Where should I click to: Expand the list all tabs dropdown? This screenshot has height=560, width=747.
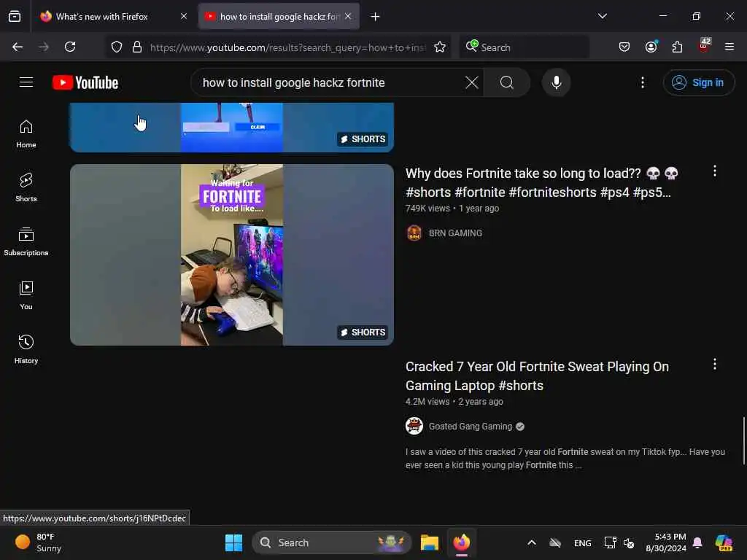602,16
